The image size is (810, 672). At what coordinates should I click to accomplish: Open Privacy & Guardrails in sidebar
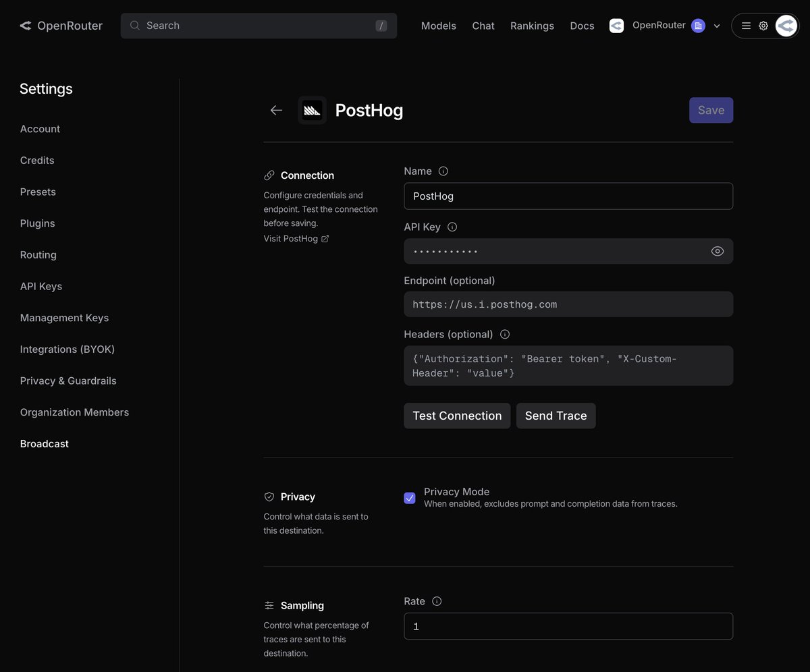(68, 381)
